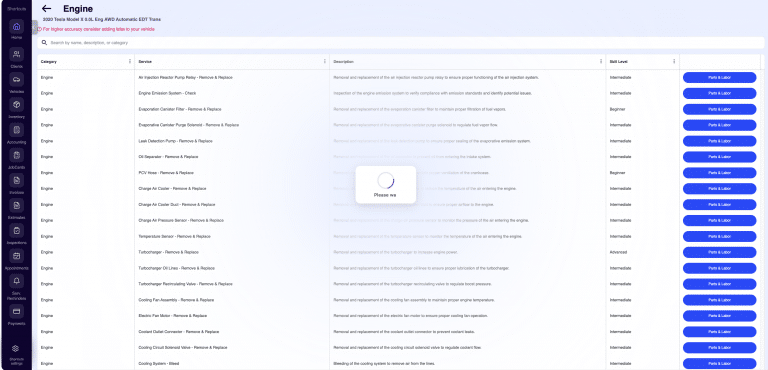The height and width of the screenshot is (370, 768).
Task: Open Parts & Labor for Leak Detection Pump
Action: click(x=720, y=141)
